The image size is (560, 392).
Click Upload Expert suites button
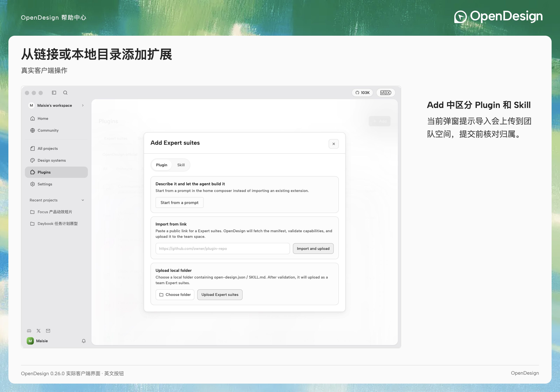[220, 295]
